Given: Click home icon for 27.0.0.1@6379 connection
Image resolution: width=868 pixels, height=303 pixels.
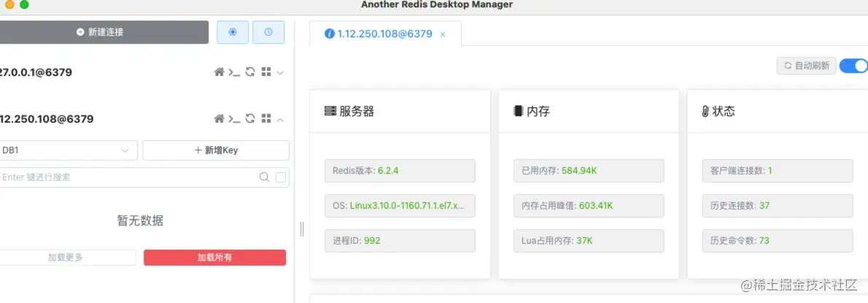Looking at the screenshot, I should [220, 72].
